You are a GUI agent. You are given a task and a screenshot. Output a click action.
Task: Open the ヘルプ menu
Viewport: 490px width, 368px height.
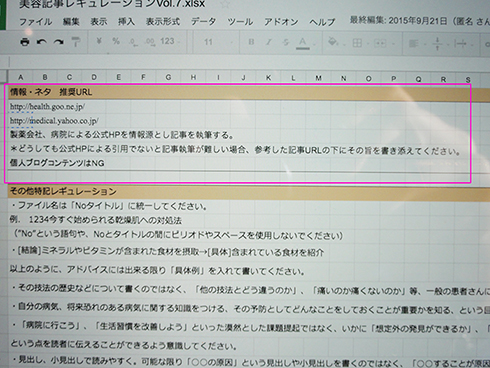pos(322,22)
